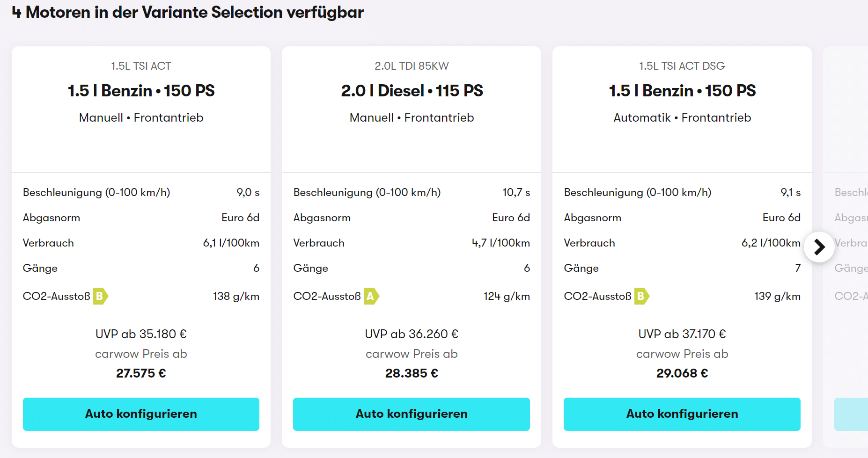Select the 2.0 l Diesel 115 PS heading
The height and width of the screenshot is (458, 868).
tap(412, 91)
